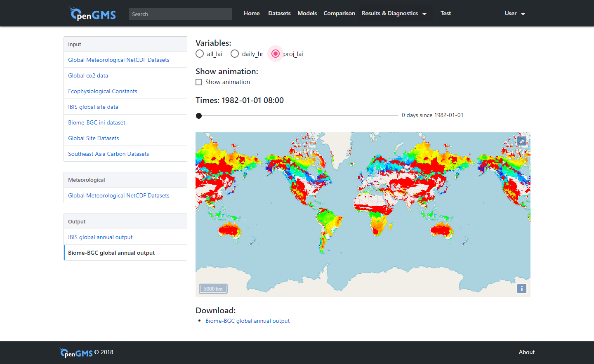Open the Global co2 data link
The image size is (594, 364).
click(x=88, y=75)
